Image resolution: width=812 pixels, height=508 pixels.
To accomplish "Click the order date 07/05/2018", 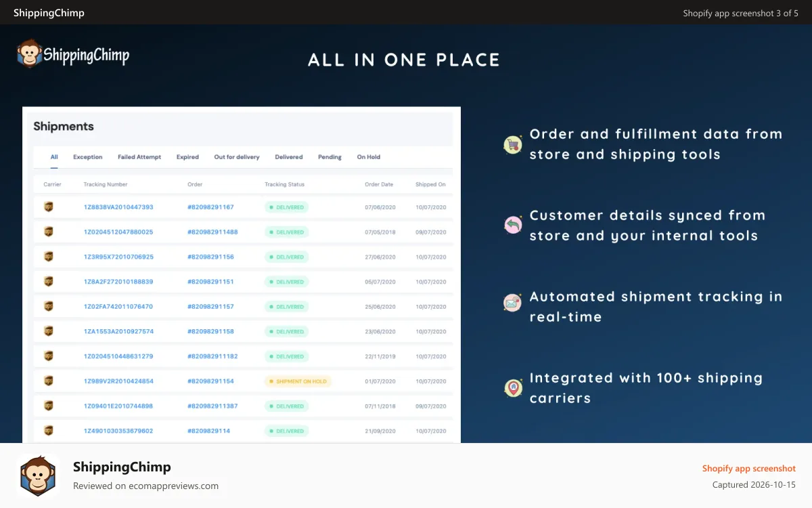I will click(x=380, y=232).
